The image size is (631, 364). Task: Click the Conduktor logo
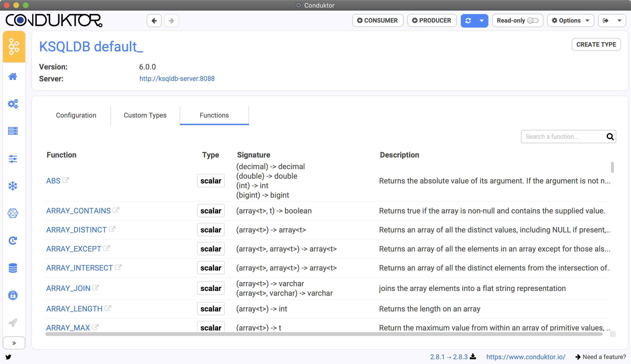[x=54, y=20]
